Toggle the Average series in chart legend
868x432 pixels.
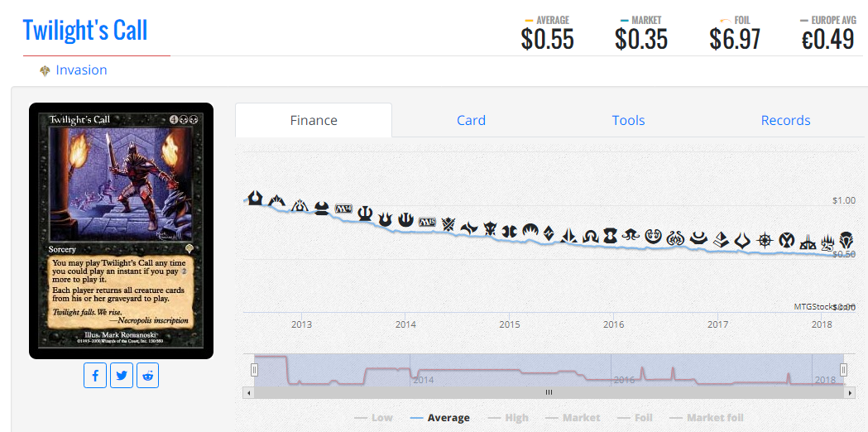440,418
